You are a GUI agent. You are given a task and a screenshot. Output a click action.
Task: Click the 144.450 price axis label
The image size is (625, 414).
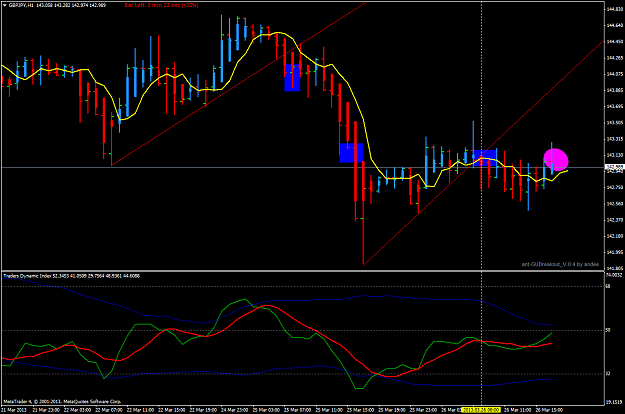(614, 41)
